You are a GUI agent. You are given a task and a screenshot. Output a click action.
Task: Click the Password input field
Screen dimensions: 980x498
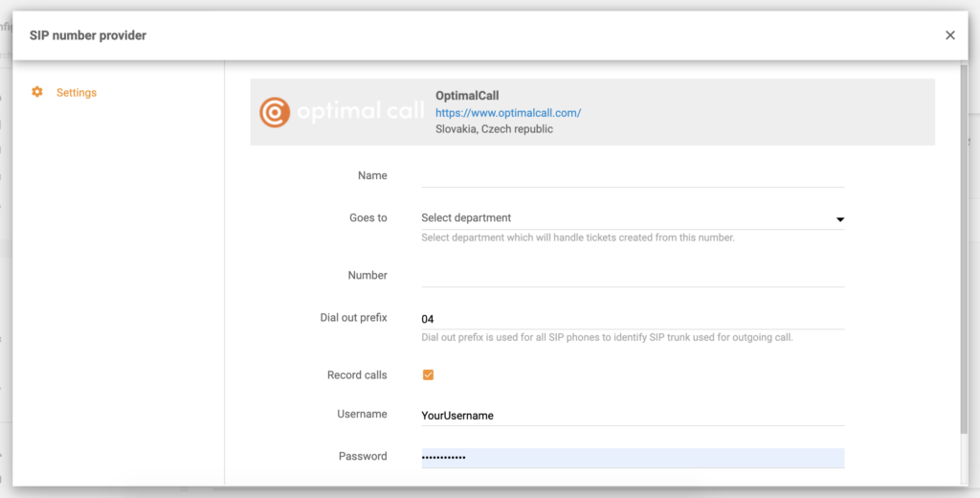[632, 458]
